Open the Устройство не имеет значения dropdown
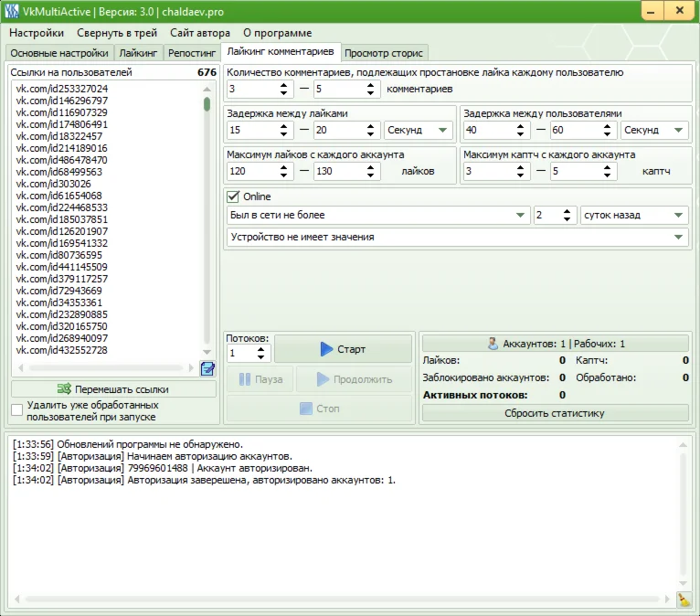 pyautogui.click(x=678, y=238)
